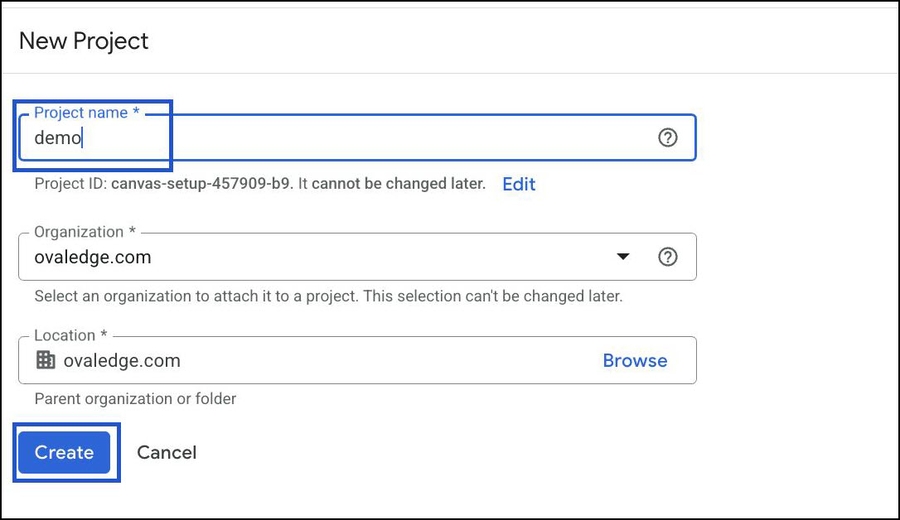Screen dimensions: 900x520
Task: Click the Location field showing ovaledge.com
Action: click(x=300, y=361)
